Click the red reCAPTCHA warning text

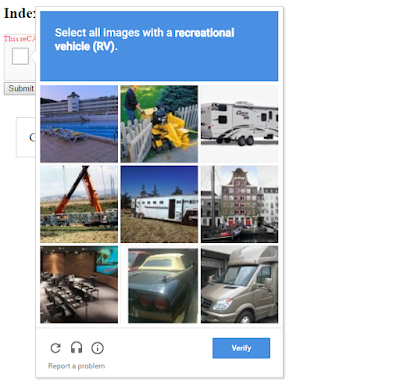(19, 39)
